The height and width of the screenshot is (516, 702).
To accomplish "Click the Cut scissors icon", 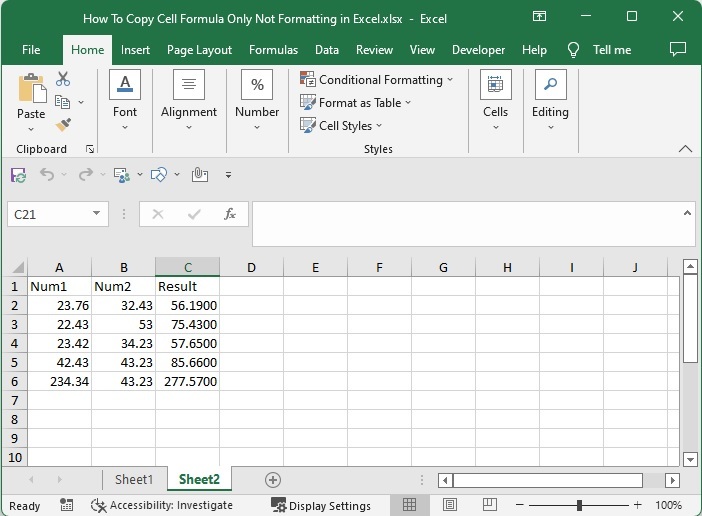I will pyautogui.click(x=63, y=79).
